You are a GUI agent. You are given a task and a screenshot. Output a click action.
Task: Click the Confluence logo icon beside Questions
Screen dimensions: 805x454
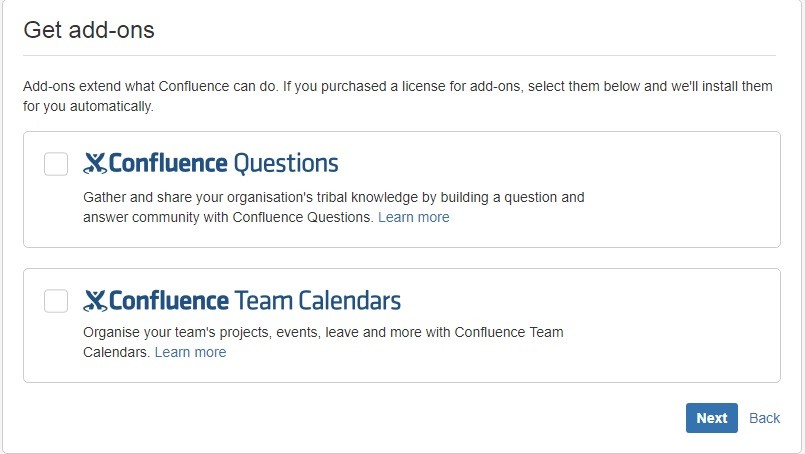coord(95,163)
